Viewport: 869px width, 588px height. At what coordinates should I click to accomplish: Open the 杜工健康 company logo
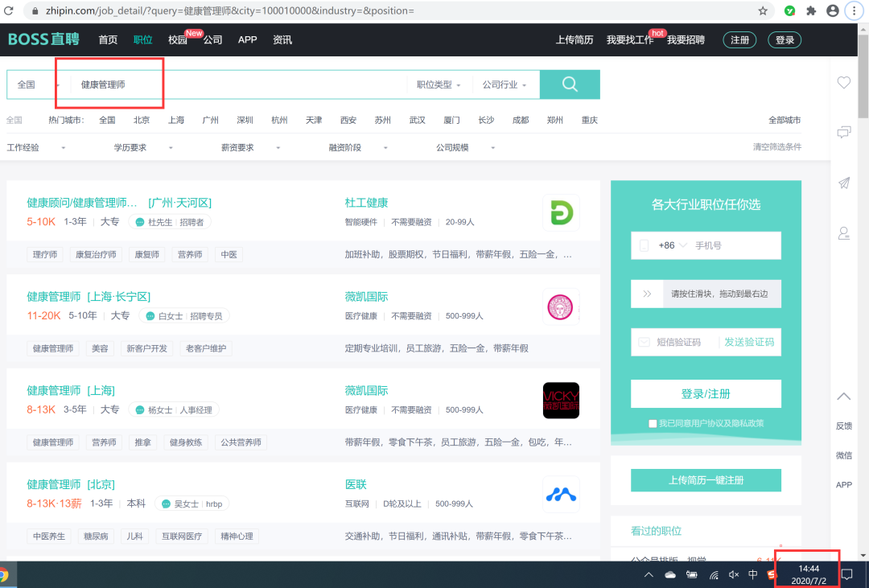[x=561, y=213]
